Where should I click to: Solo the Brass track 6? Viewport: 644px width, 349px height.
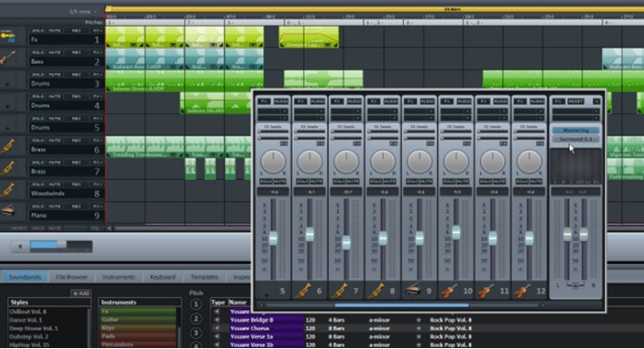(x=38, y=141)
